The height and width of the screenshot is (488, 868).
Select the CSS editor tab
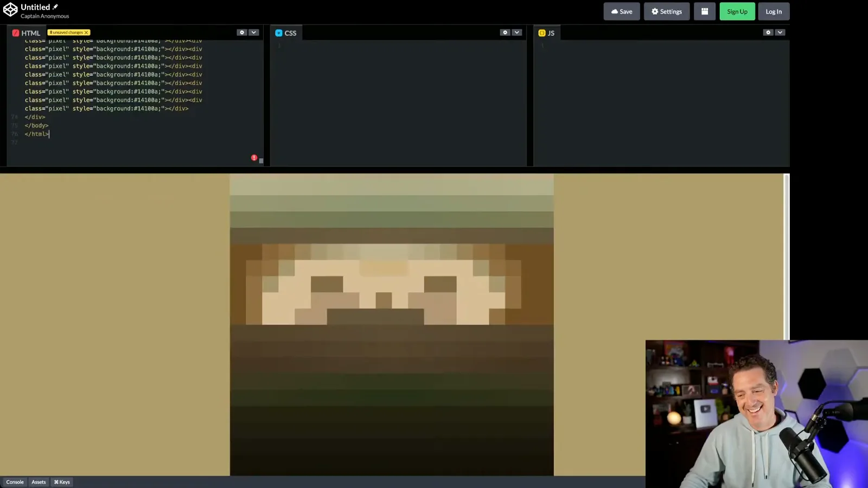(286, 33)
